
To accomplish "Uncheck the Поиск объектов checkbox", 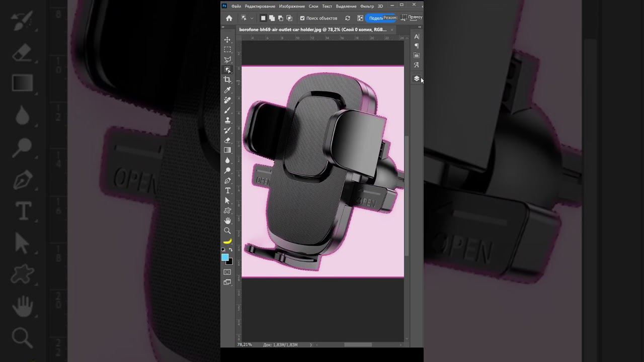I will pyautogui.click(x=302, y=18).
